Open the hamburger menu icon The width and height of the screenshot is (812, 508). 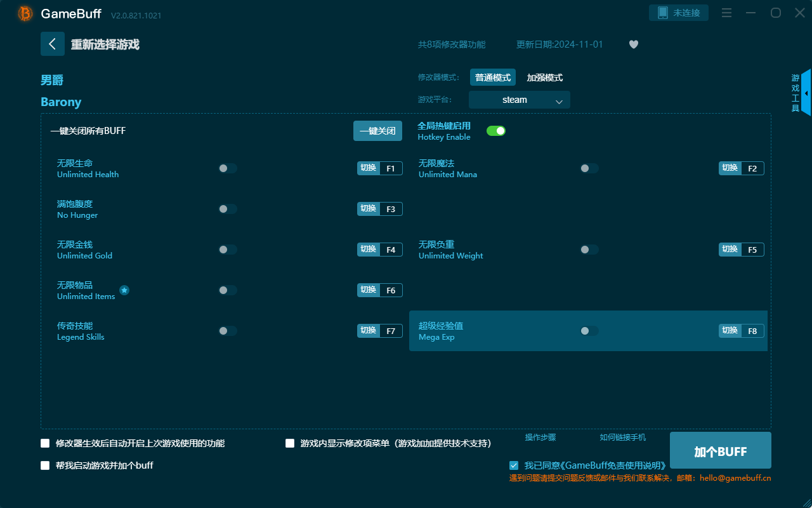tap(726, 13)
